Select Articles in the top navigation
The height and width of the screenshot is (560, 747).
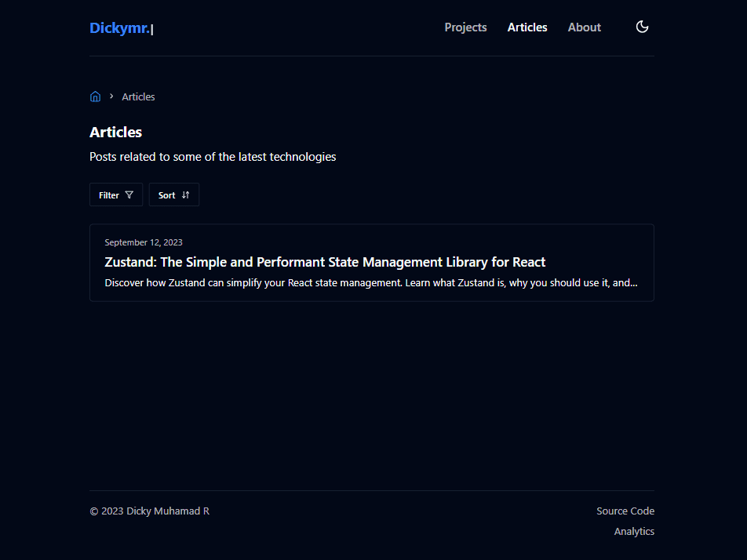point(527,27)
